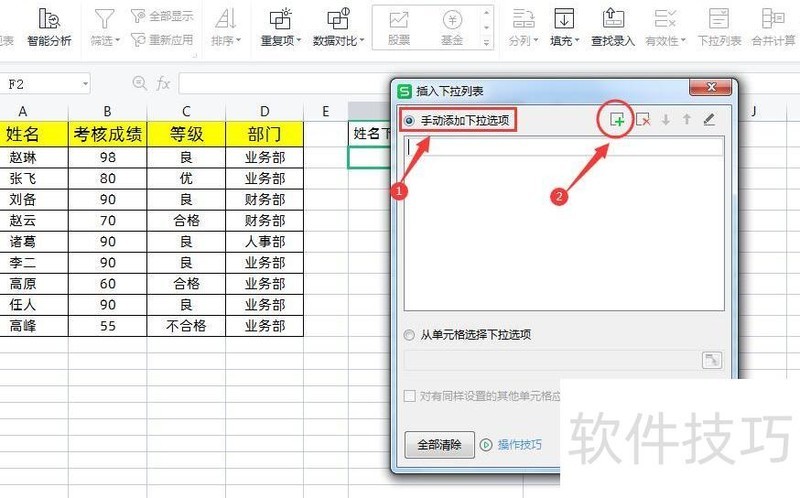Expand the data types gallery more arrow
This screenshot has height=498, width=800.
pos(486,42)
